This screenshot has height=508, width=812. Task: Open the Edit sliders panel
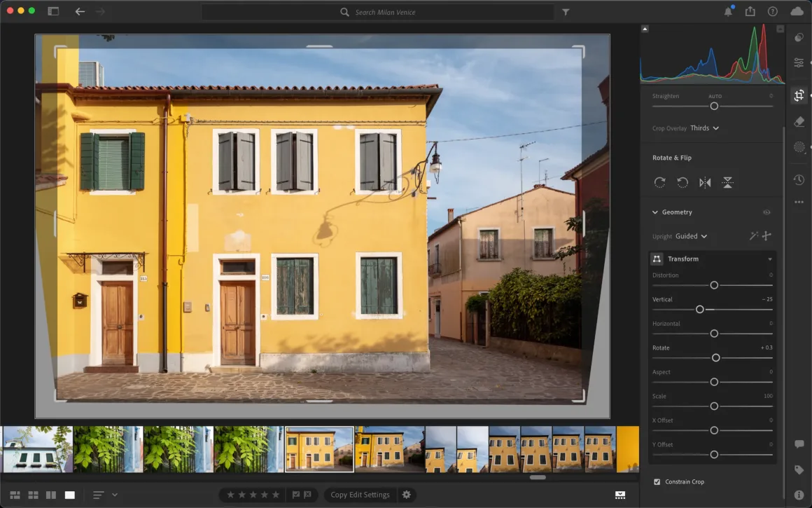(799, 63)
